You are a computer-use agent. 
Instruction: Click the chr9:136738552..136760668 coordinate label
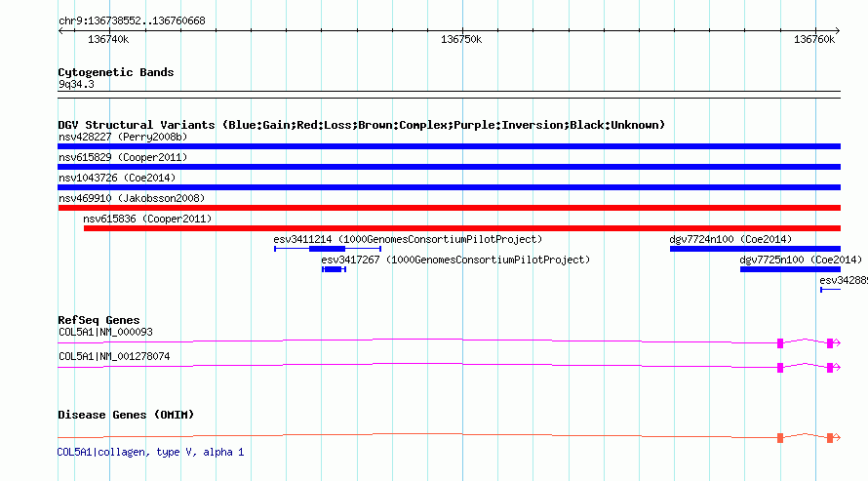132,21
